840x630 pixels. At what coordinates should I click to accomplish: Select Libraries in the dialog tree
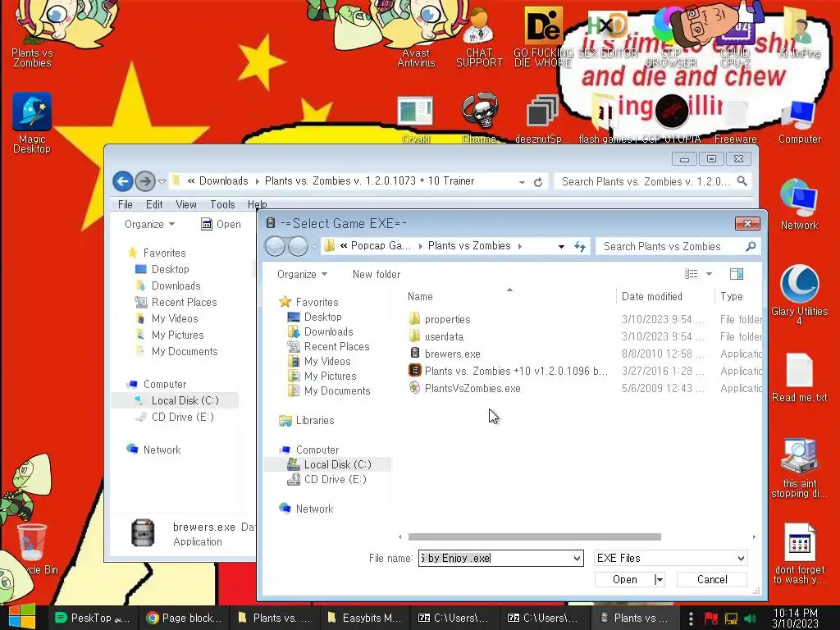[307, 421]
